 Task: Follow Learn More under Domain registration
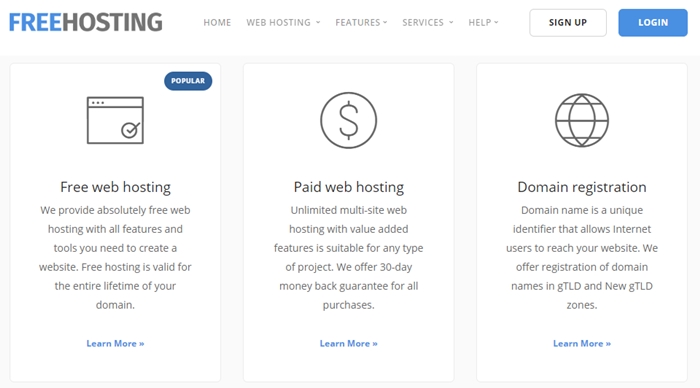(x=582, y=343)
